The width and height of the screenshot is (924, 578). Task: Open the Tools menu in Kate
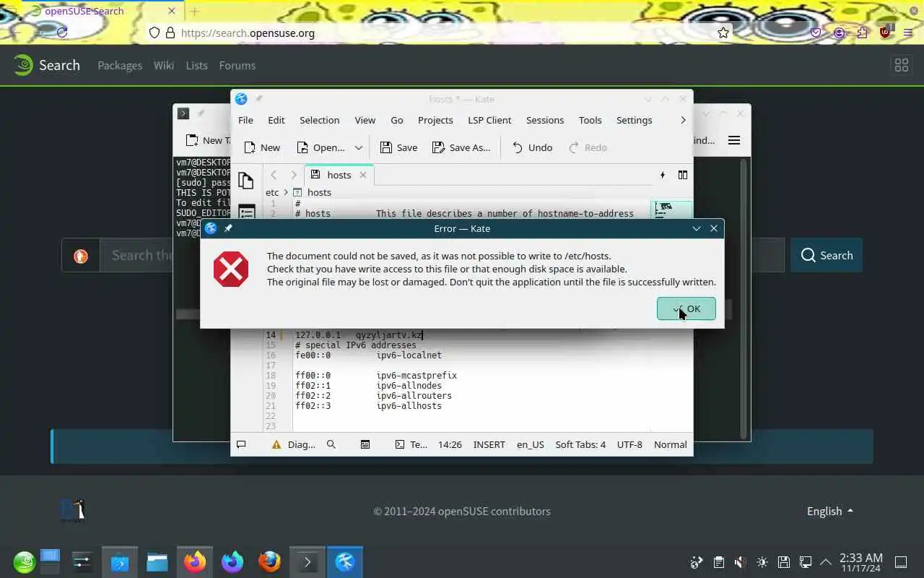pyautogui.click(x=590, y=120)
